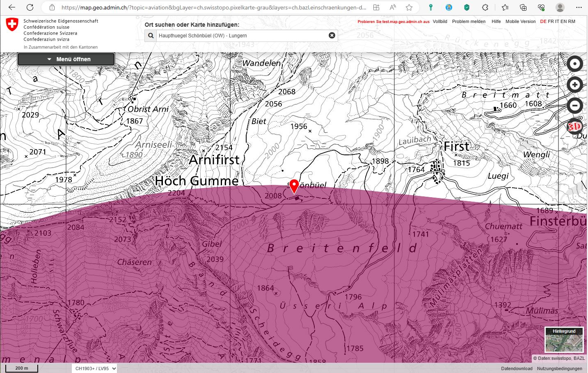
Task: View site information lock icon
Action: pos(52,7)
